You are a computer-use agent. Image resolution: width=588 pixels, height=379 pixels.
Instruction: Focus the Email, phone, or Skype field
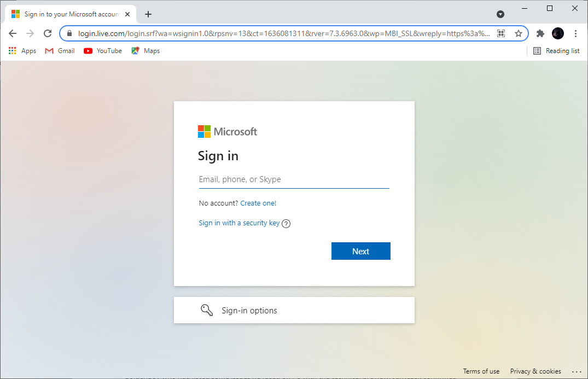[294, 179]
